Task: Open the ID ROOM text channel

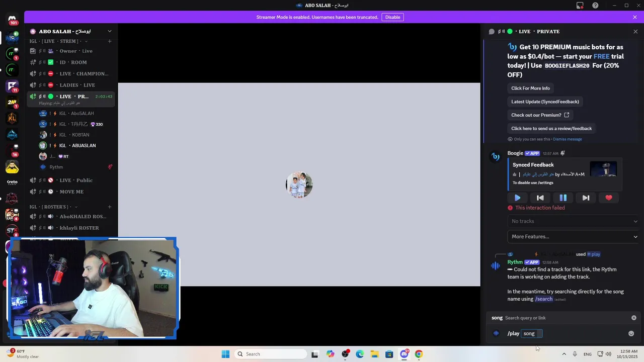Action: 71,62
